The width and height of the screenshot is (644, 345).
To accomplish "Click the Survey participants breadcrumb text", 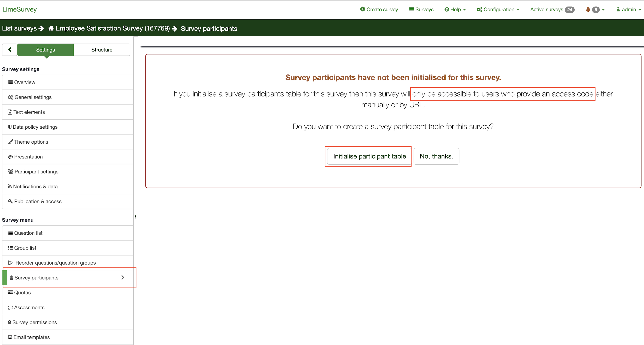I will (x=209, y=29).
